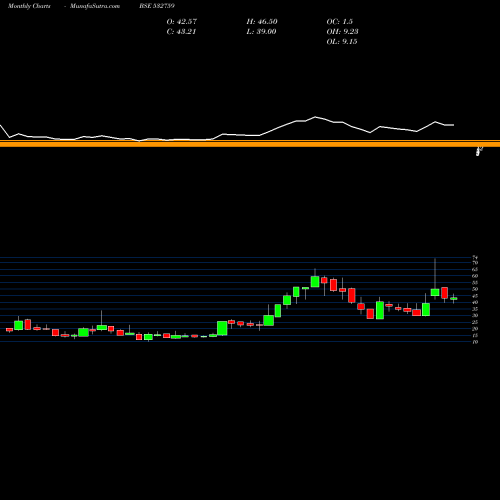This screenshot has height=500, width=500.
Task: Click the 'OL: 9.15' value
Action: [342, 42]
